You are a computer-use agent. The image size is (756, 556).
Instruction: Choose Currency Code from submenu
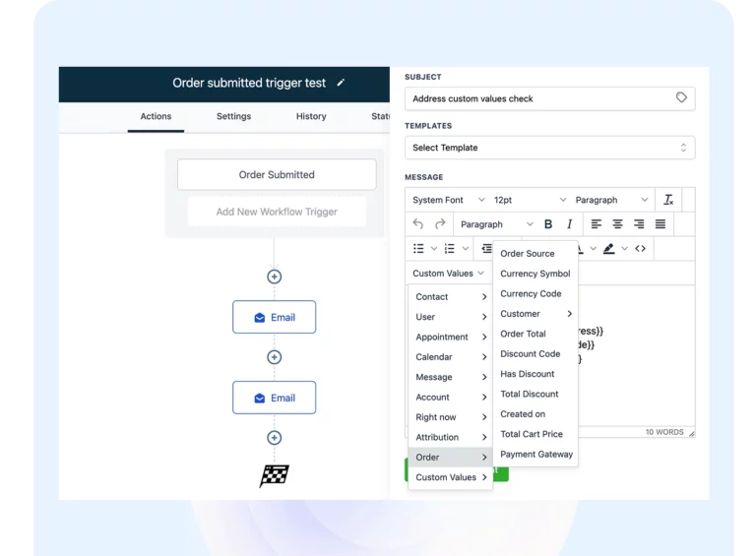pos(535,293)
